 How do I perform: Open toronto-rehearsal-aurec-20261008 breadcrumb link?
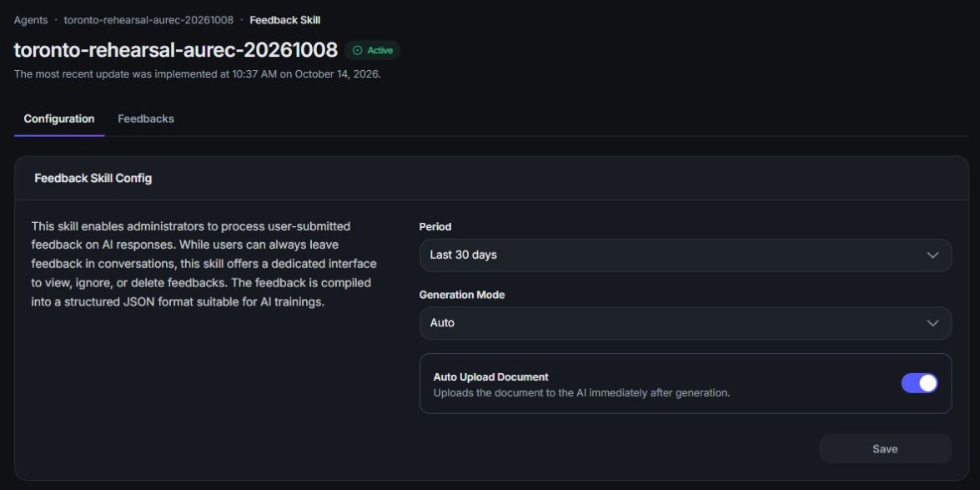148,20
